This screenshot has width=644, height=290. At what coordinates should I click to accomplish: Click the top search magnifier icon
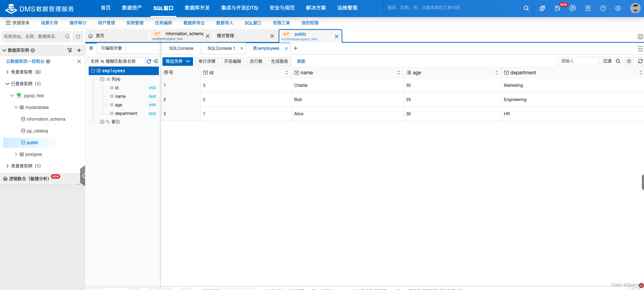click(x=526, y=8)
